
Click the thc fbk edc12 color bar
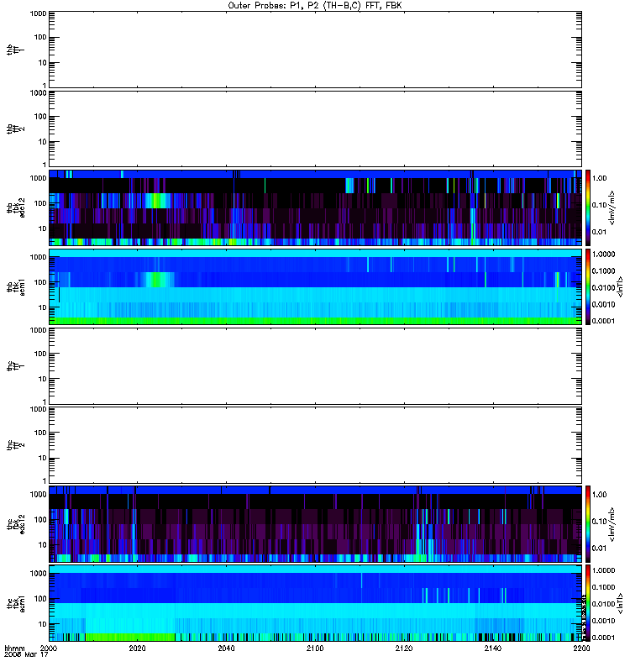click(588, 524)
